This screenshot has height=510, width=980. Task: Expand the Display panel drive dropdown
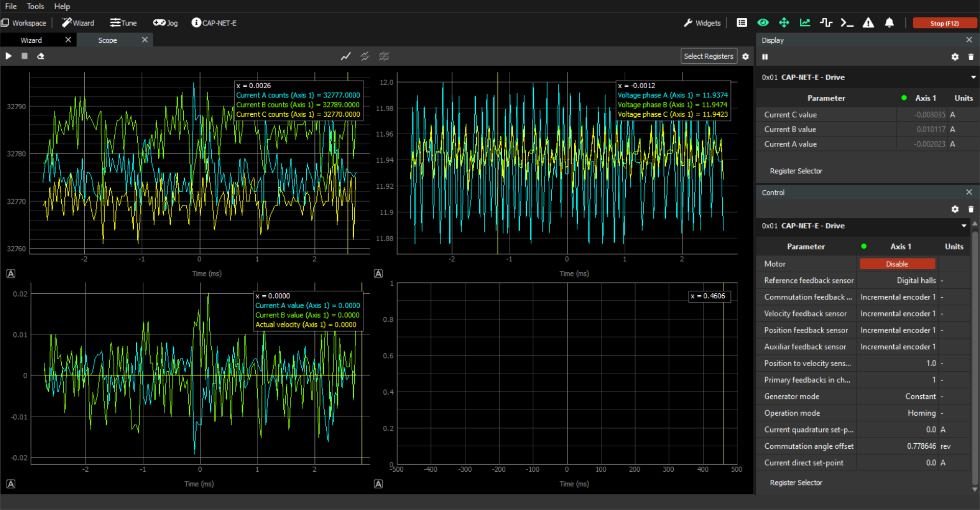click(x=973, y=78)
